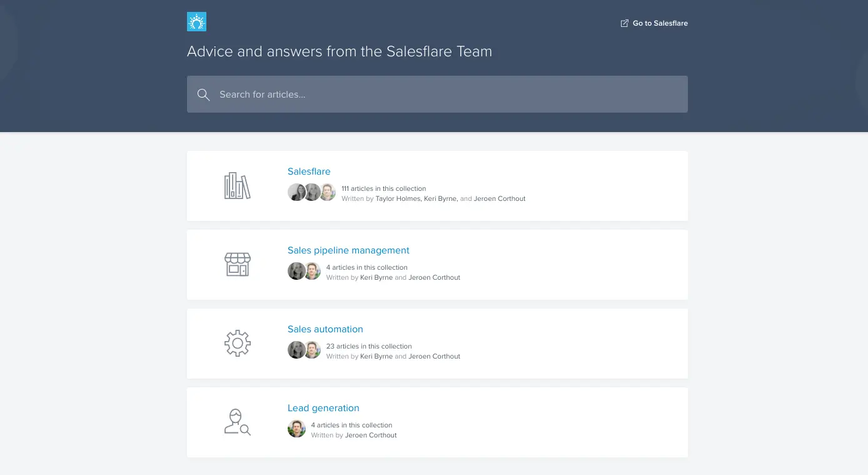Click the Salesflare logo at the top
868x475 pixels.
coord(196,21)
